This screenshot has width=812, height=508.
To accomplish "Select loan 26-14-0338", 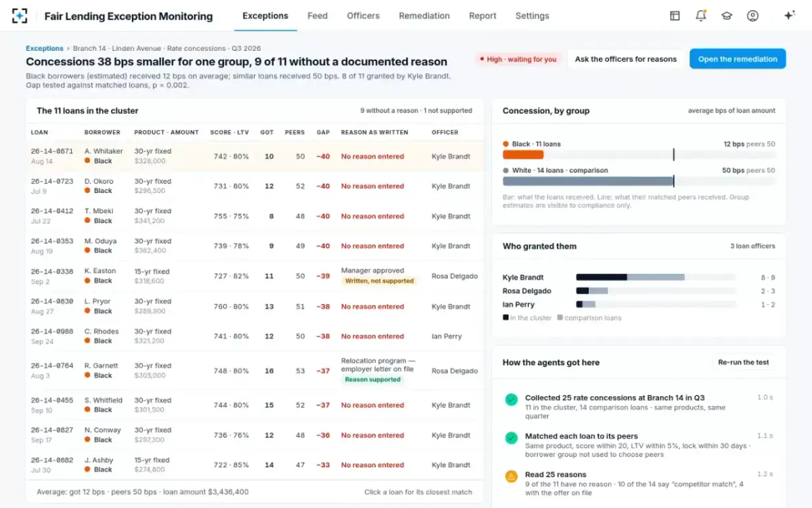I will click(x=254, y=276).
